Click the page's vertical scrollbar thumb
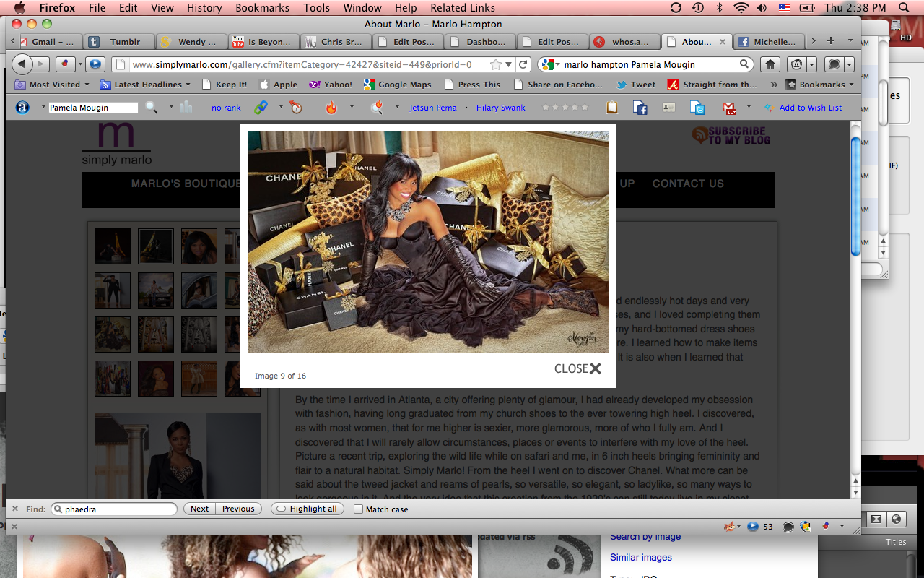924x578 pixels. click(855, 195)
